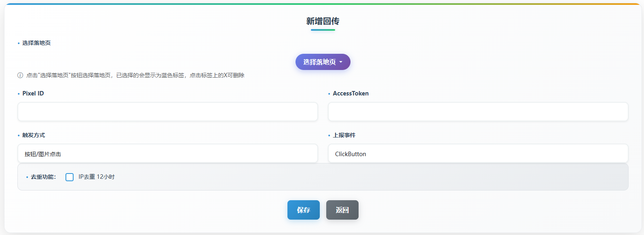Click the AccessToken field label
Screen dimensions: 644x235
351,93
